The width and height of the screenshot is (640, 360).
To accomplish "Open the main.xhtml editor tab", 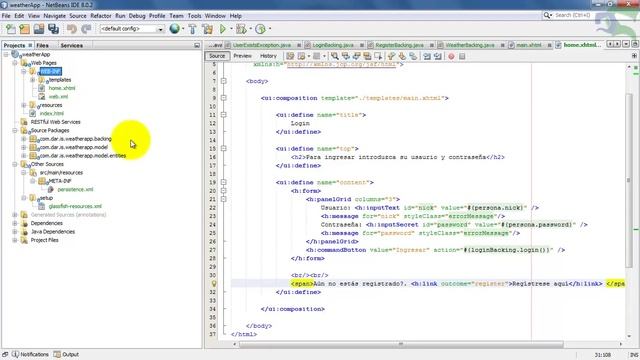I will (x=529, y=45).
